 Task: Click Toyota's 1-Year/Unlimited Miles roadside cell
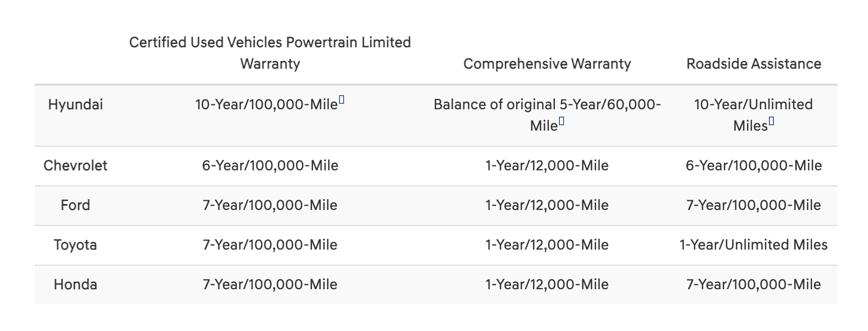(x=753, y=245)
